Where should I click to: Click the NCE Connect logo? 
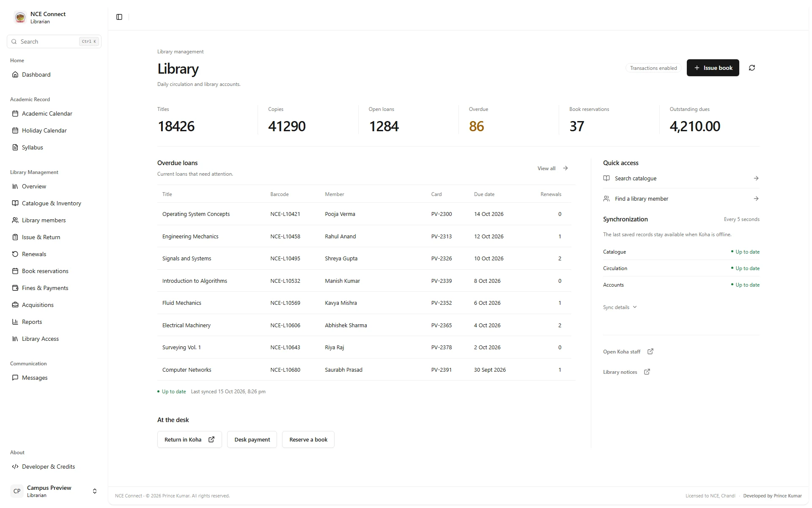point(20,17)
